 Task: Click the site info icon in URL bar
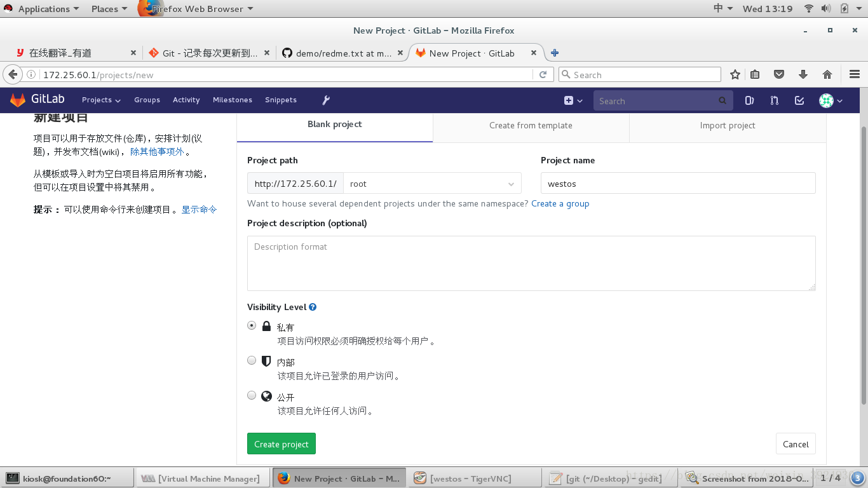31,74
